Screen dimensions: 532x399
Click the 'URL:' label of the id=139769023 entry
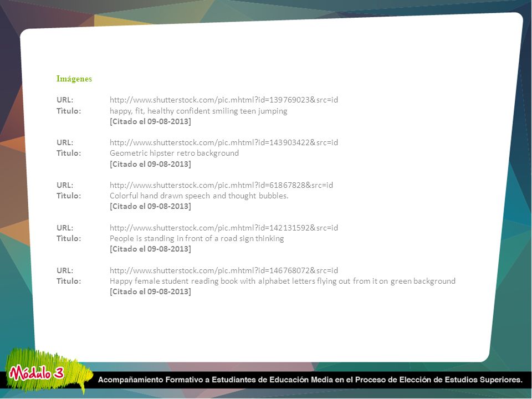pyautogui.click(x=65, y=100)
